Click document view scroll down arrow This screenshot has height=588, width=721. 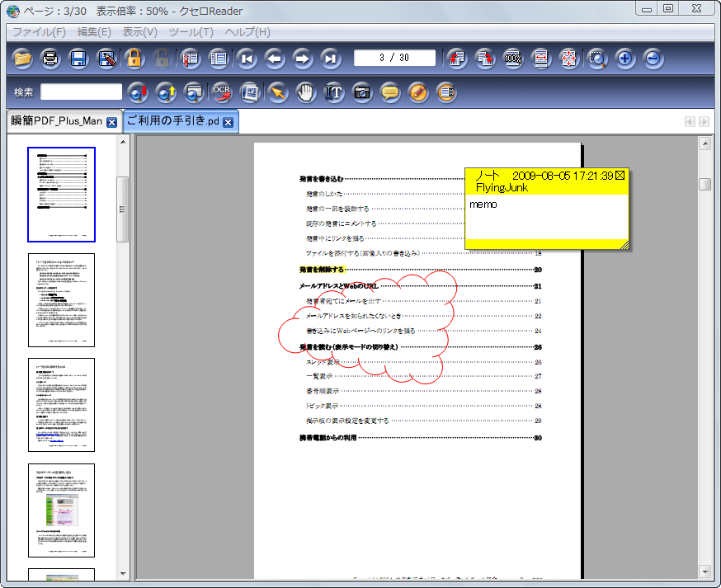click(x=705, y=572)
